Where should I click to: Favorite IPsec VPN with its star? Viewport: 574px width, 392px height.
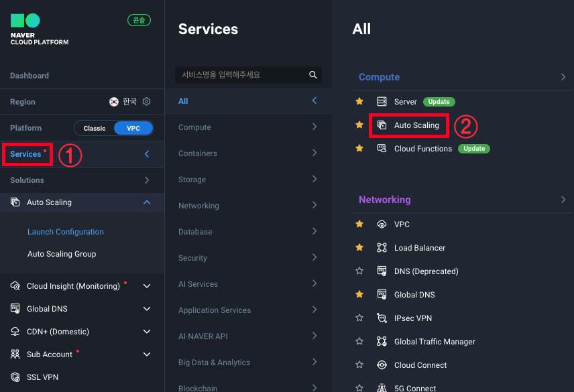click(359, 318)
